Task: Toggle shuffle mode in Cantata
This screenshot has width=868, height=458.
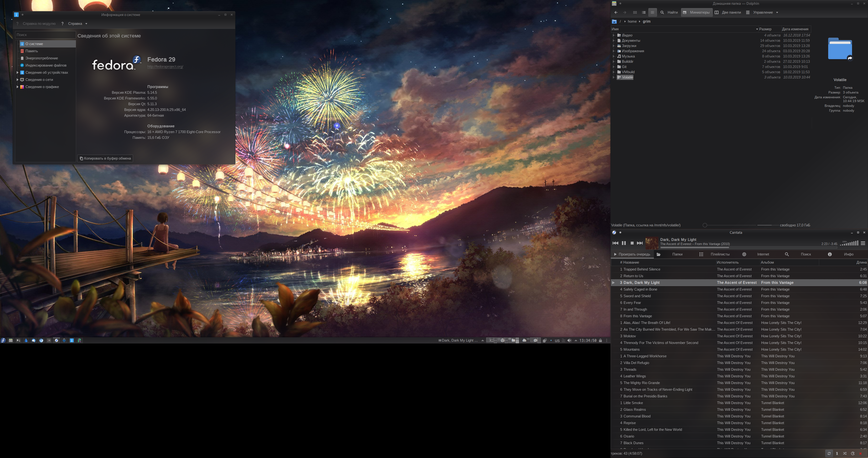Action: click(x=845, y=453)
